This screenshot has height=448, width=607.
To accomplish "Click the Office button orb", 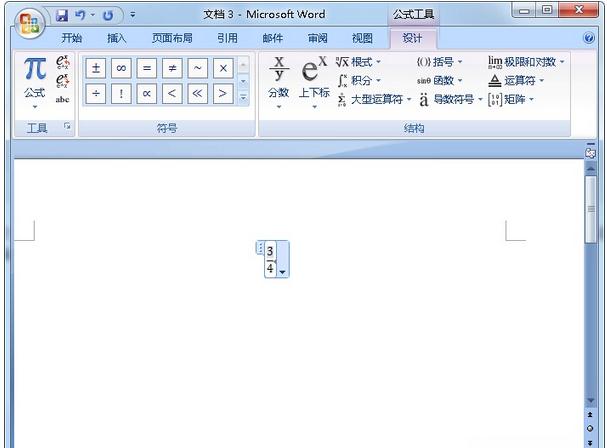I will tap(30, 23).
